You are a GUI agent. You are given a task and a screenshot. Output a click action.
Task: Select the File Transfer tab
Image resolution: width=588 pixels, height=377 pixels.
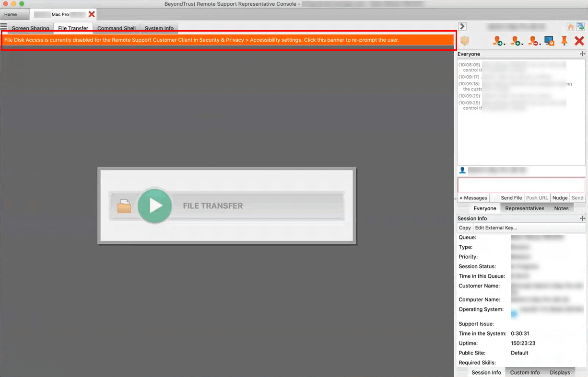73,28
